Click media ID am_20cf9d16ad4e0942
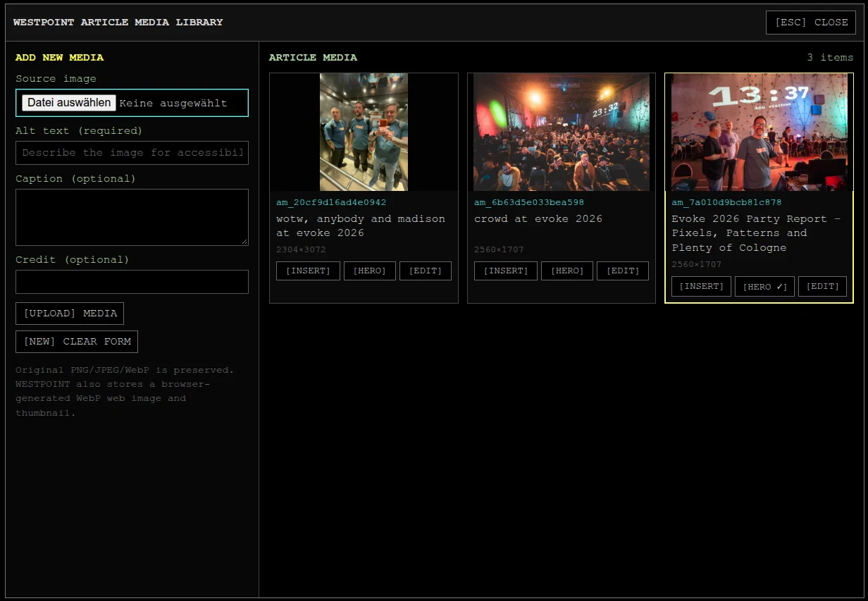868x601 pixels. pos(331,203)
